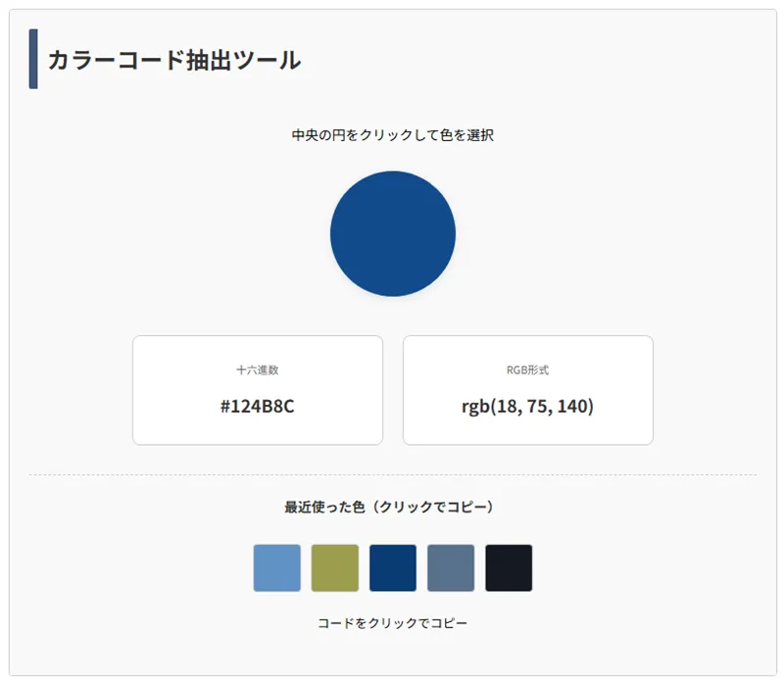Copy the rgb(18, 75, 140) value

point(527,406)
